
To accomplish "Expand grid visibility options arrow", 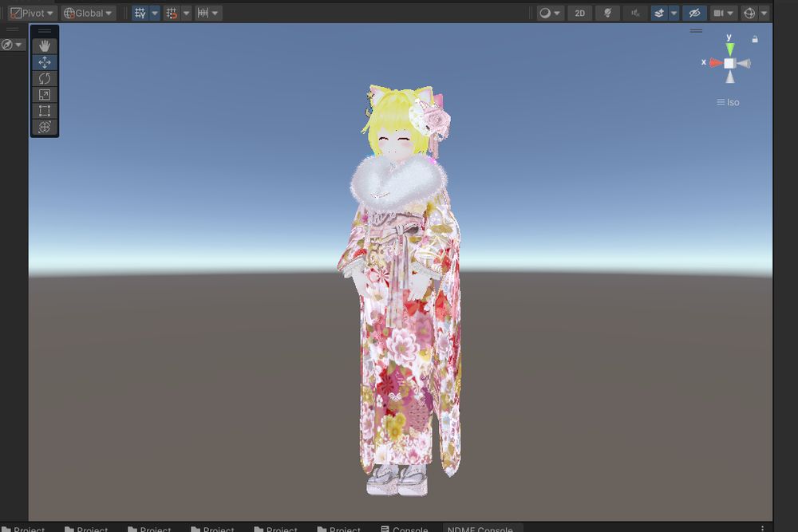I will (x=156, y=14).
